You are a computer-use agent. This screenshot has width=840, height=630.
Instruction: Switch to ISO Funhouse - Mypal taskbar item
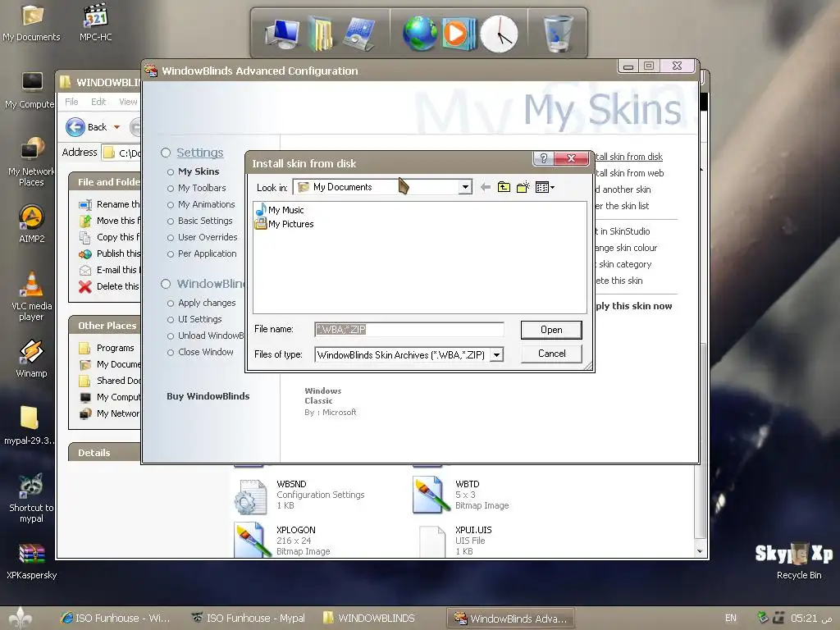click(x=249, y=618)
